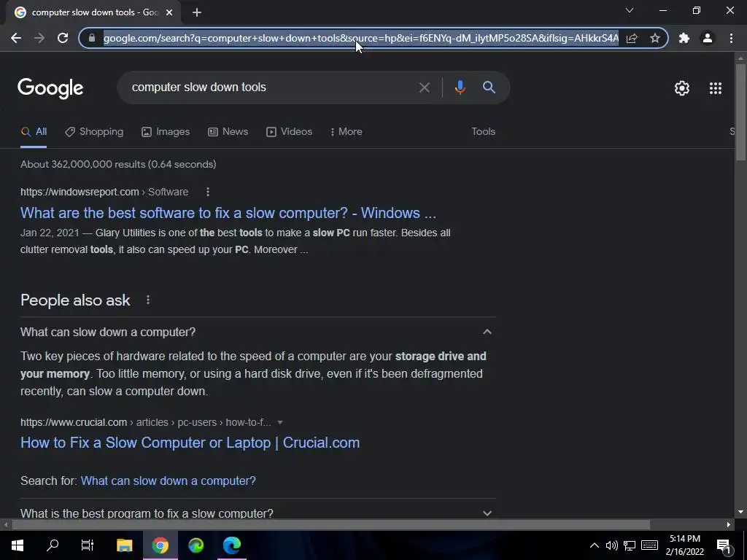Click the green Edge Dev taskbar icon
The height and width of the screenshot is (560, 747).
tap(196, 545)
